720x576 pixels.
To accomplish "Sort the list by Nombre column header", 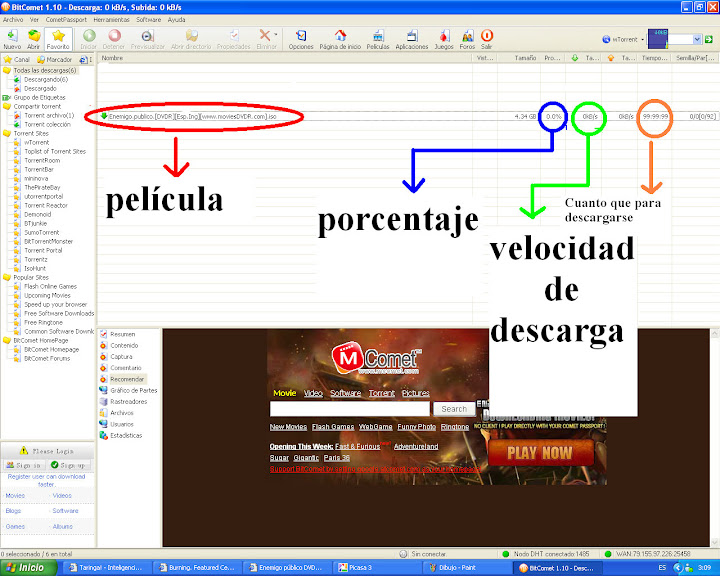I will point(284,58).
